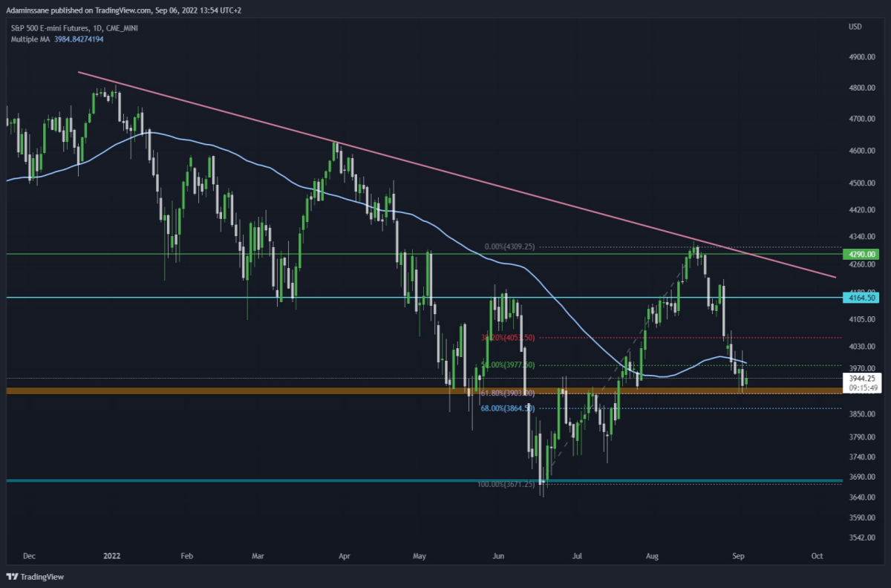Select the 50.00%(3977.50) Fibonacci label
891x588 pixels.
tap(508, 365)
